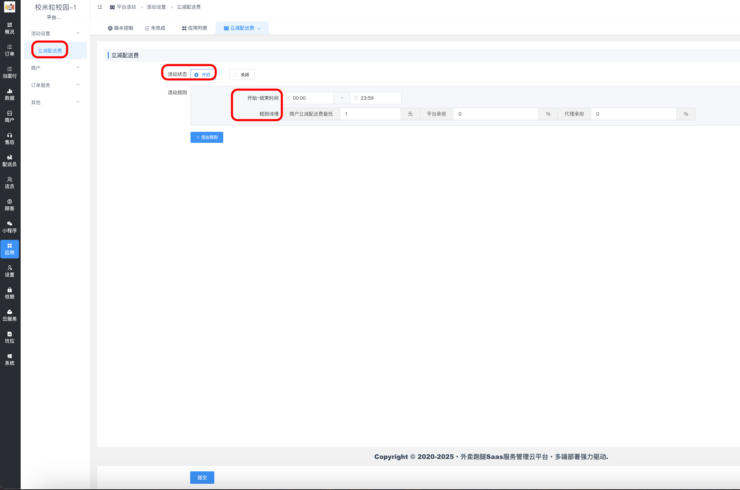Expand the 商户 menu group
The image size is (740, 490).
[x=78, y=68]
